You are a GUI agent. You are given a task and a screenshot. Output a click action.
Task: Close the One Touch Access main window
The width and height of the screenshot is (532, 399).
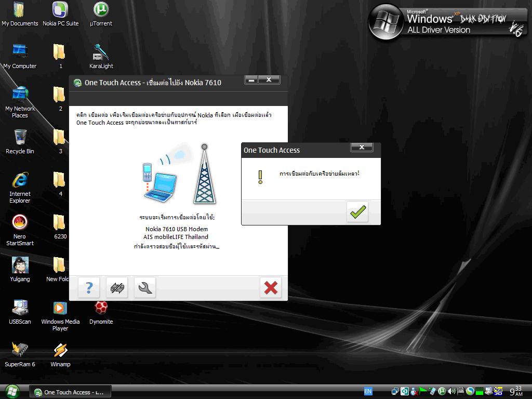coord(269,79)
